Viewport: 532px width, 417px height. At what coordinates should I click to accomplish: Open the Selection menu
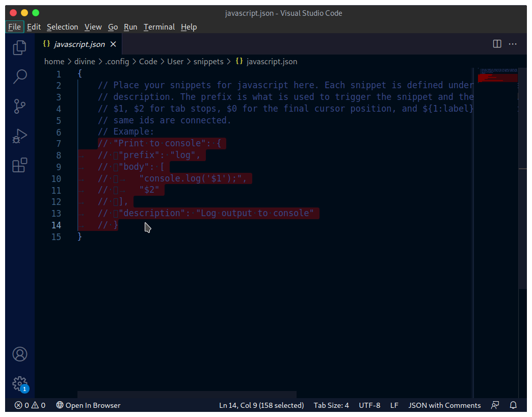pyautogui.click(x=63, y=27)
